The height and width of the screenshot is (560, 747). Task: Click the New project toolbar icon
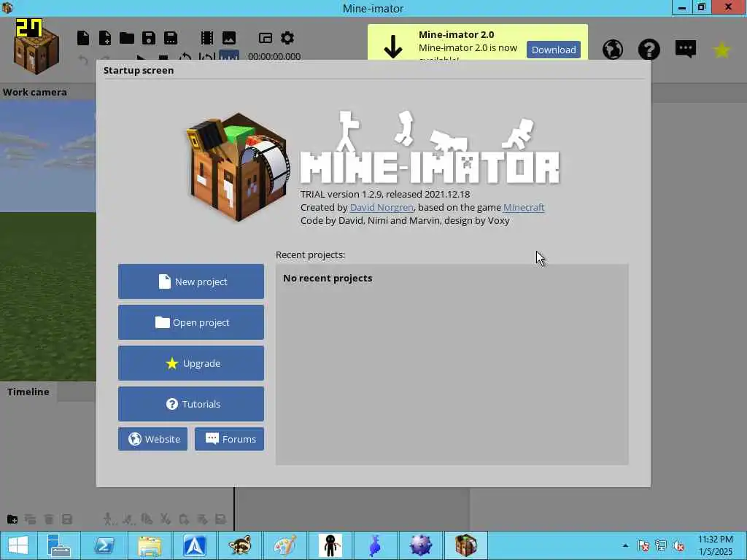pyautogui.click(x=83, y=38)
